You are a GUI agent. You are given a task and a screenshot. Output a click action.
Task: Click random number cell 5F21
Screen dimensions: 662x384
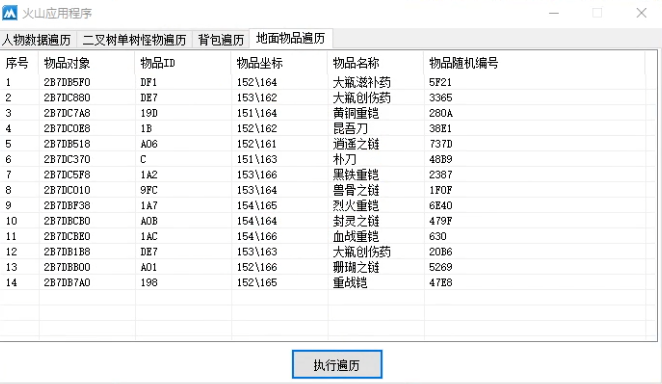440,82
